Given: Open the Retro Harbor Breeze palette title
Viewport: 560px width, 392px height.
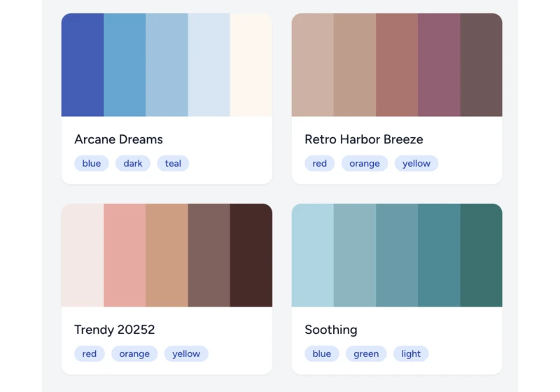Looking at the screenshot, I should (x=364, y=139).
